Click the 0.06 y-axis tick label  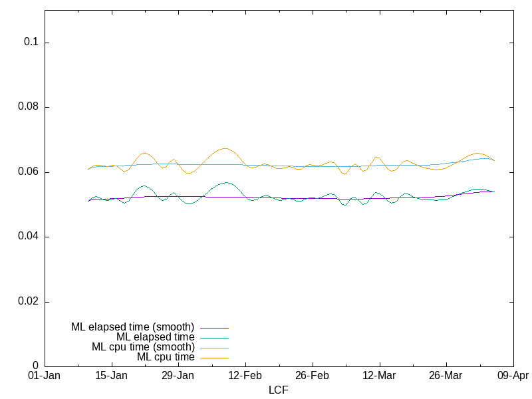[29, 172]
